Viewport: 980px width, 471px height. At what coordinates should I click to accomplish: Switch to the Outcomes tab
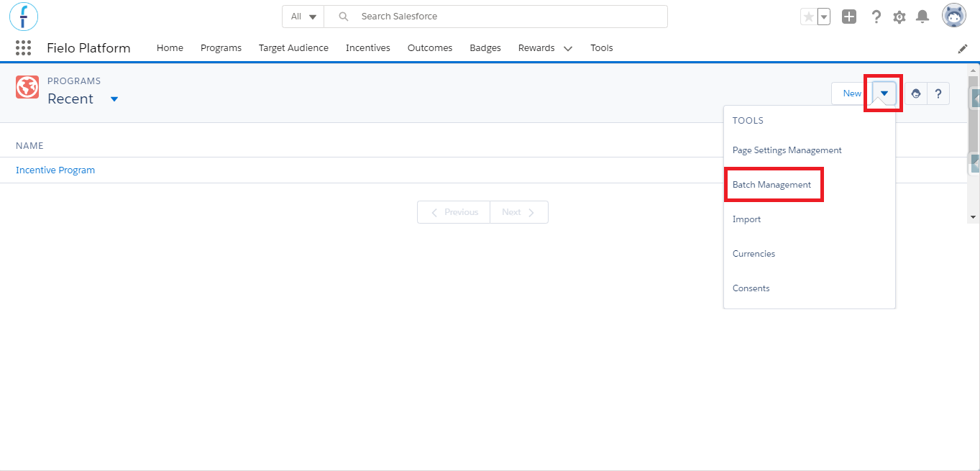point(430,48)
